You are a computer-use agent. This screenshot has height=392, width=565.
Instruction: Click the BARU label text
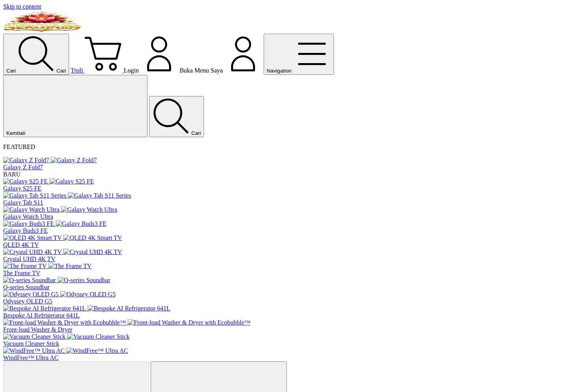(12, 174)
